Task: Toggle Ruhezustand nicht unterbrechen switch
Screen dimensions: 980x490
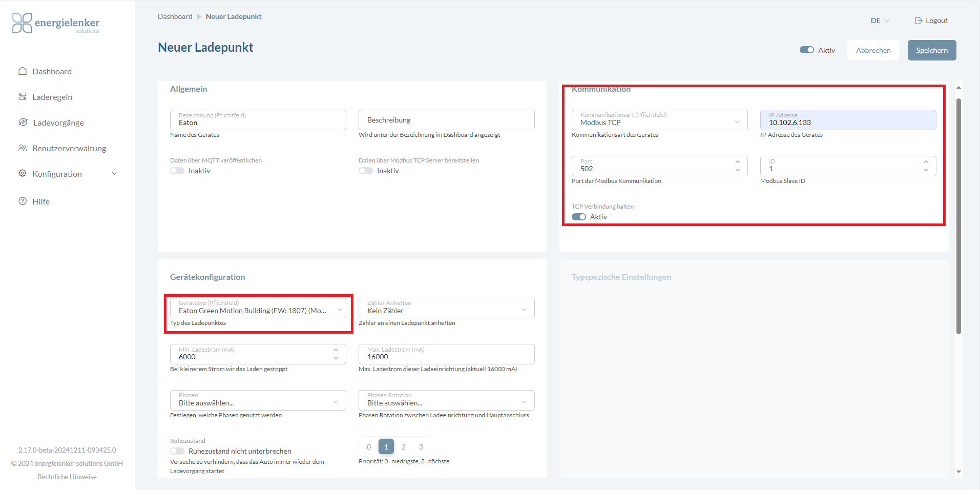Action: [177, 451]
